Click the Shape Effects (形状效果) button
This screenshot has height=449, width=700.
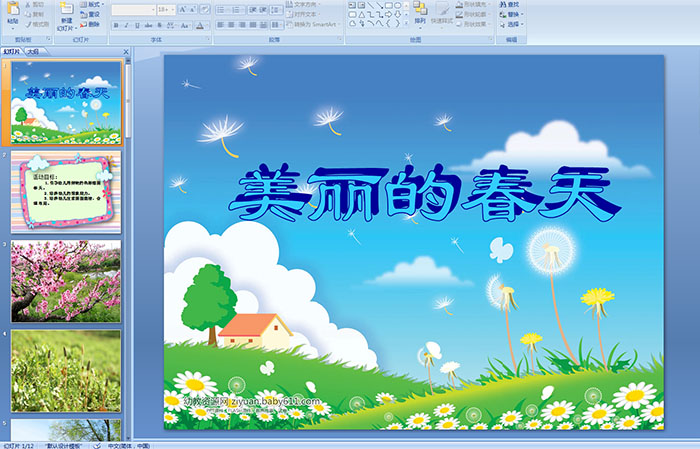coord(473,24)
